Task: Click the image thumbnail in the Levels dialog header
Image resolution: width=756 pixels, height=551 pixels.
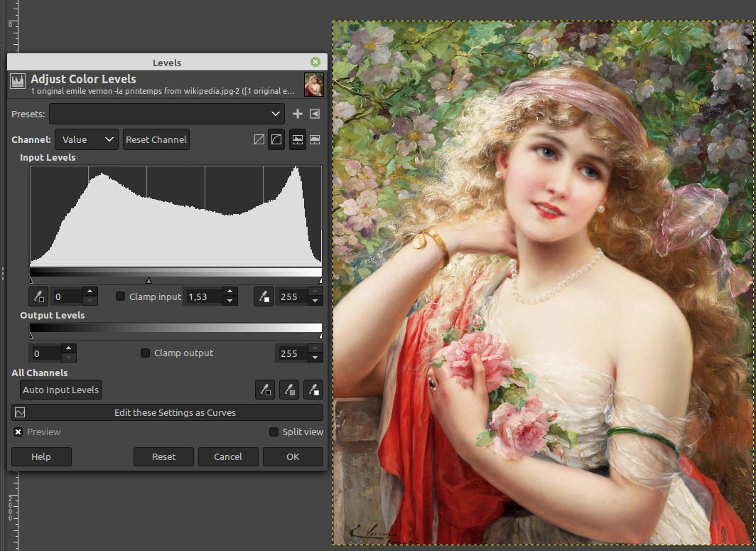Action: [x=314, y=85]
